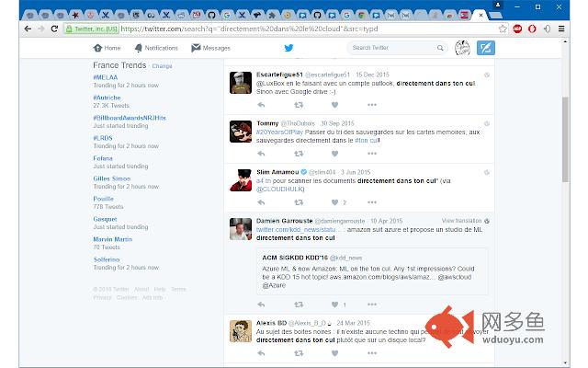View translation of Damien Garrouste's tweet
The image size is (588, 368).
pos(461,221)
